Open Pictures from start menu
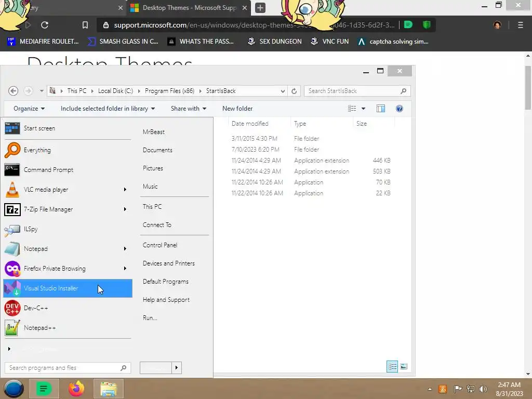 (153, 168)
